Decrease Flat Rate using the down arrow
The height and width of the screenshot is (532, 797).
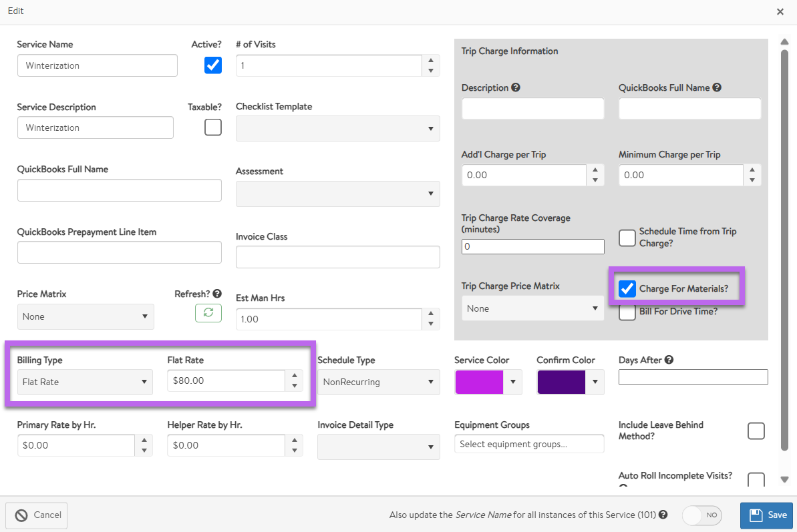point(294,386)
